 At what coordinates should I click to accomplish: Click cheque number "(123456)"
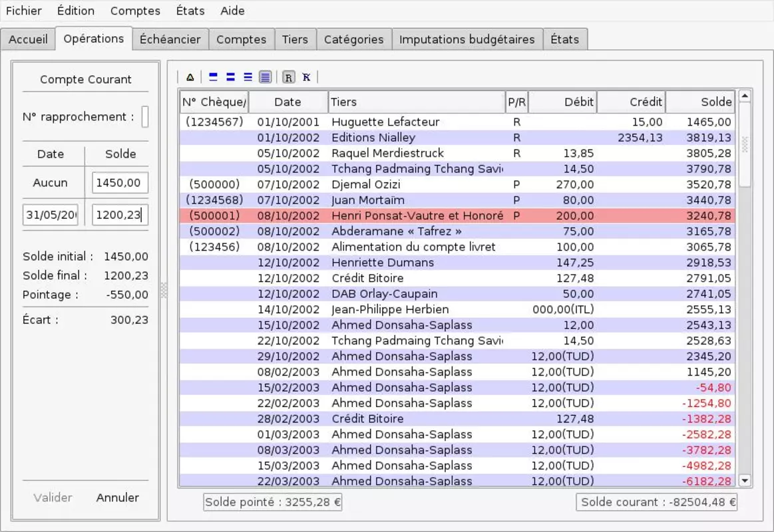coord(214,247)
